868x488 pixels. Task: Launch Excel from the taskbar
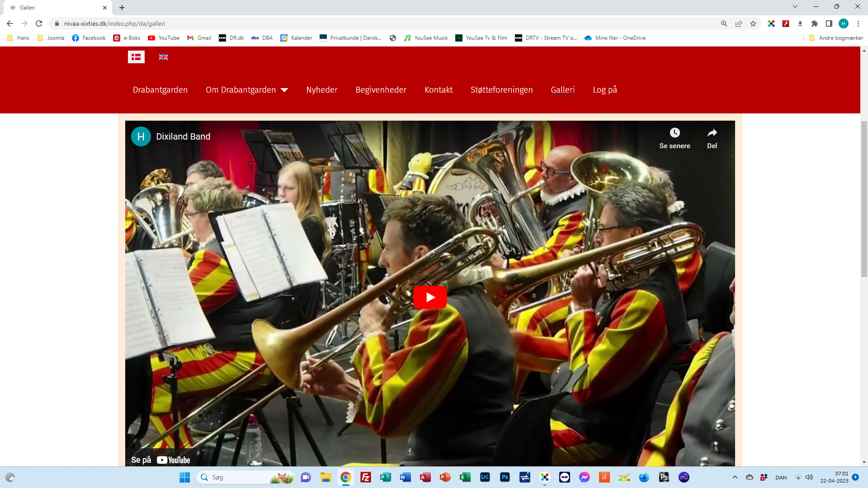click(465, 477)
